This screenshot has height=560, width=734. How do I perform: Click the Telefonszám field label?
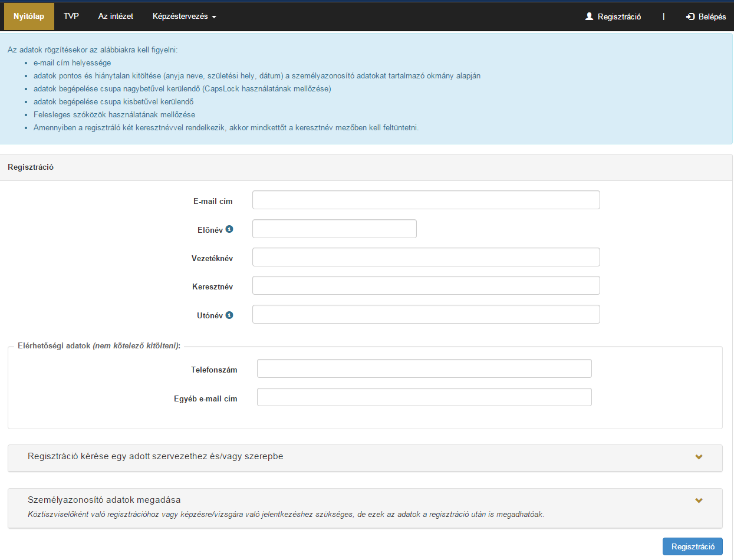click(x=214, y=370)
